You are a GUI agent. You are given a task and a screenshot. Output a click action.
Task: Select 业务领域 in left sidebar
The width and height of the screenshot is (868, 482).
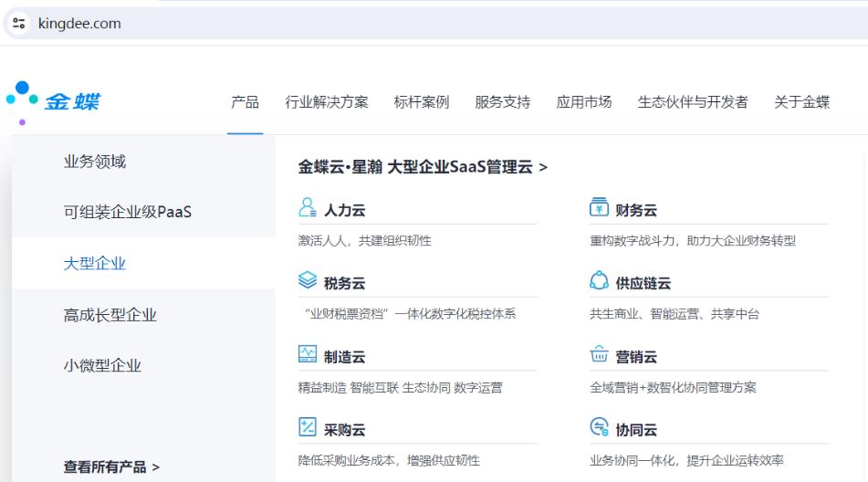(x=95, y=162)
